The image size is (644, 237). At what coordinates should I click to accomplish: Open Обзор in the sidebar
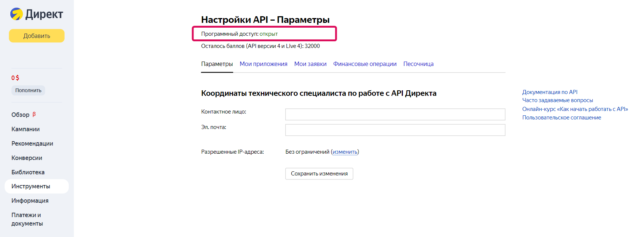click(20, 115)
